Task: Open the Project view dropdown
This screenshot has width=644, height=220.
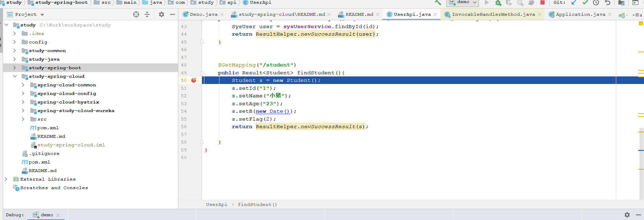Action: tap(42, 15)
